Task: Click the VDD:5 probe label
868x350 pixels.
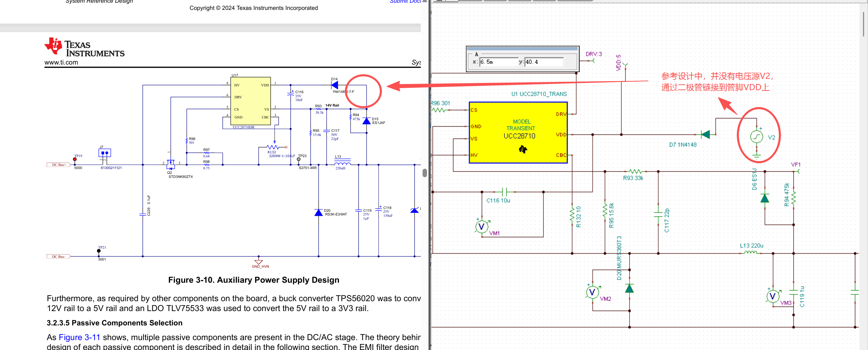Action: pyautogui.click(x=619, y=62)
